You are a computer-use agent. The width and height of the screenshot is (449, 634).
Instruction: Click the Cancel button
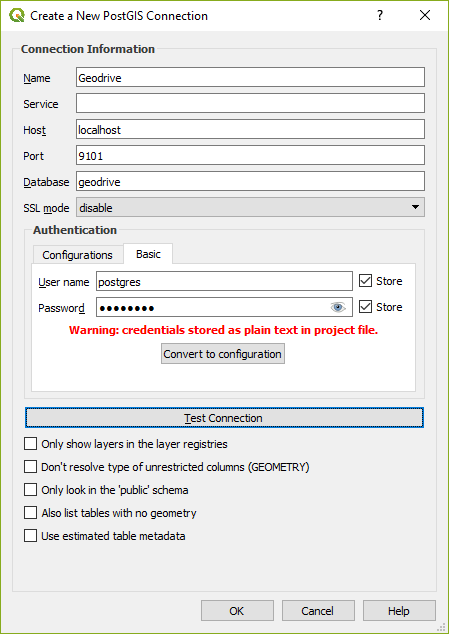(x=318, y=611)
